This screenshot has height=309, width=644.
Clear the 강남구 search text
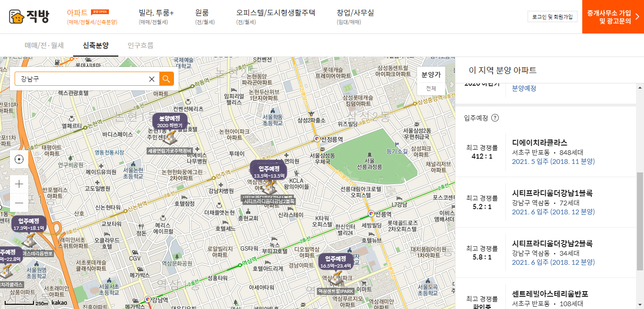click(152, 79)
